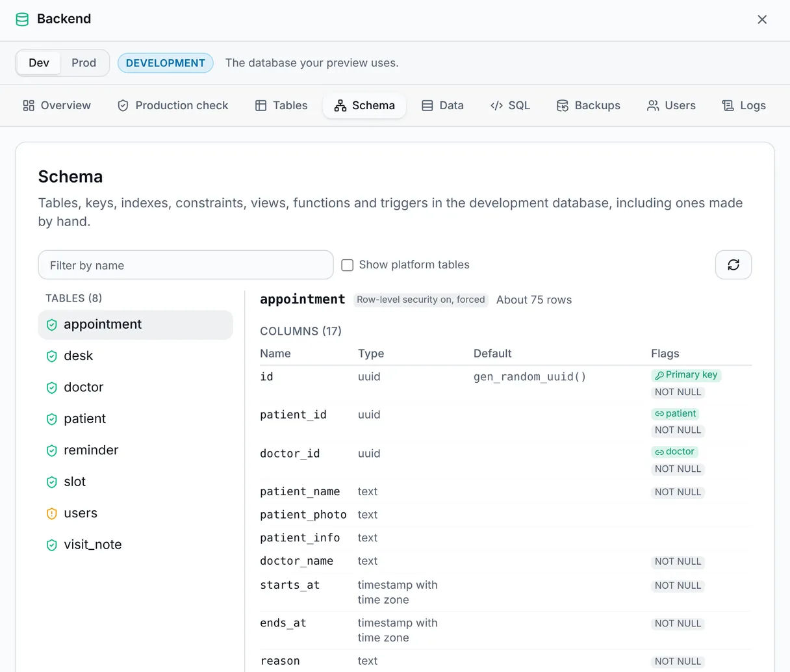
Task: Open the SQL tab
Action: tap(510, 105)
